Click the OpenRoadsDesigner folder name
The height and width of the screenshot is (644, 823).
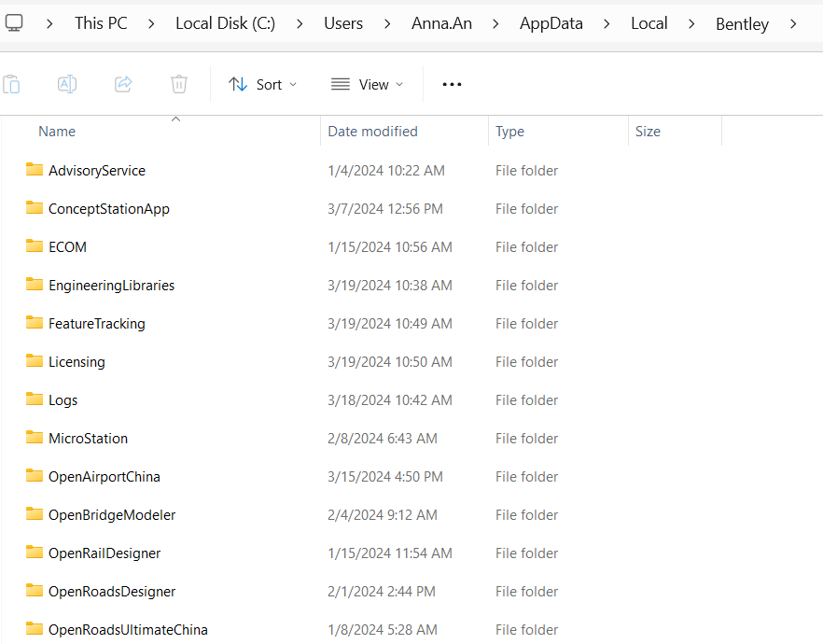pos(112,592)
